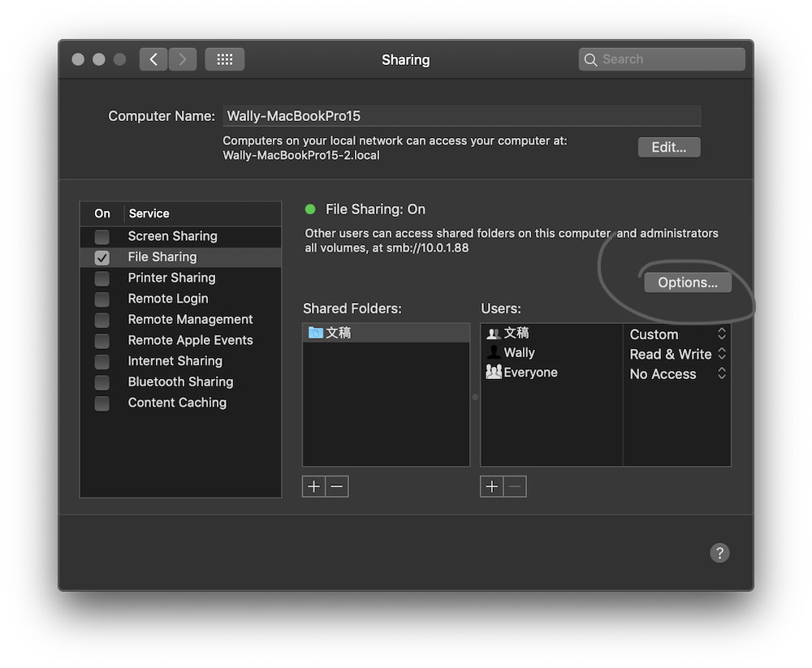Add a user with plus button
Image resolution: width=812 pixels, height=668 pixels.
tap(492, 486)
